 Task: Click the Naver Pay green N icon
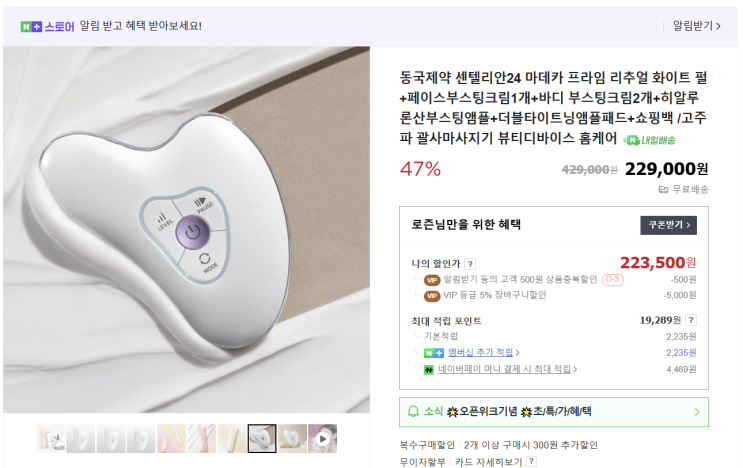(429, 369)
